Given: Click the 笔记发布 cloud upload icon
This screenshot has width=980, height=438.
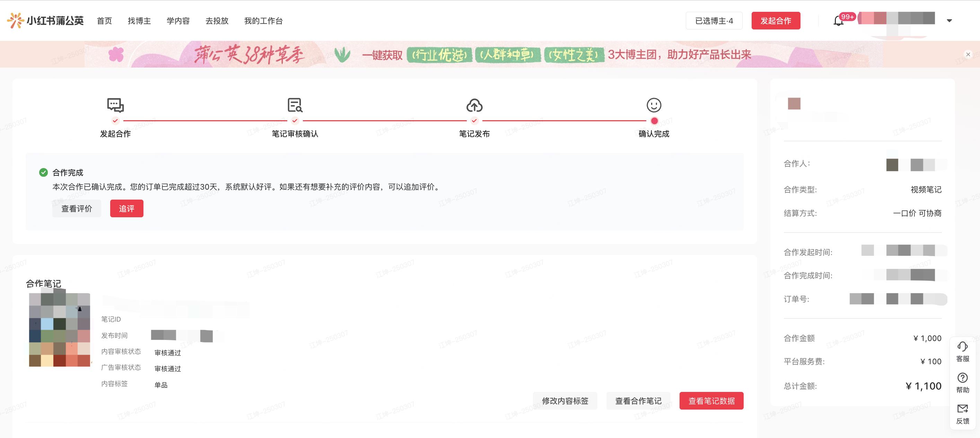Looking at the screenshot, I should pos(474,105).
